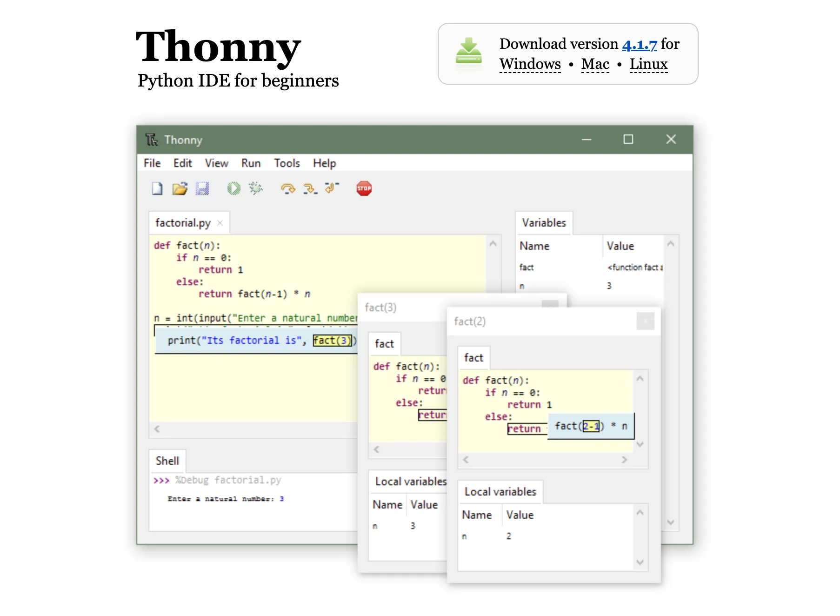840x616 pixels.
Task: Open the Tools menu
Action: pos(287,163)
